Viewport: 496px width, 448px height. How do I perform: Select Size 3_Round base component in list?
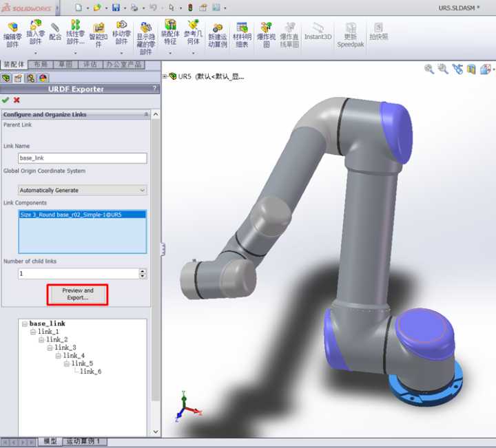click(x=82, y=215)
